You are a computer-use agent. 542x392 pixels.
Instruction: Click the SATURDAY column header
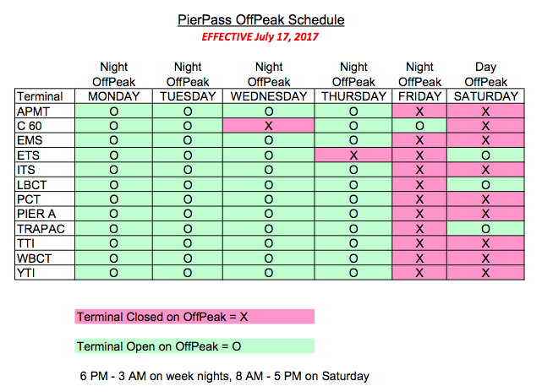point(485,96)
